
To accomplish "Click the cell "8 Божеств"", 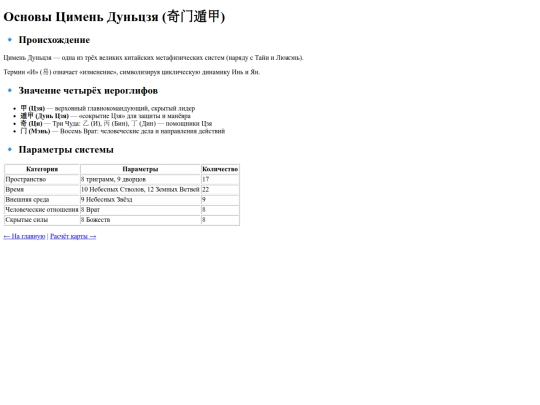I will [x=140, y=220].
